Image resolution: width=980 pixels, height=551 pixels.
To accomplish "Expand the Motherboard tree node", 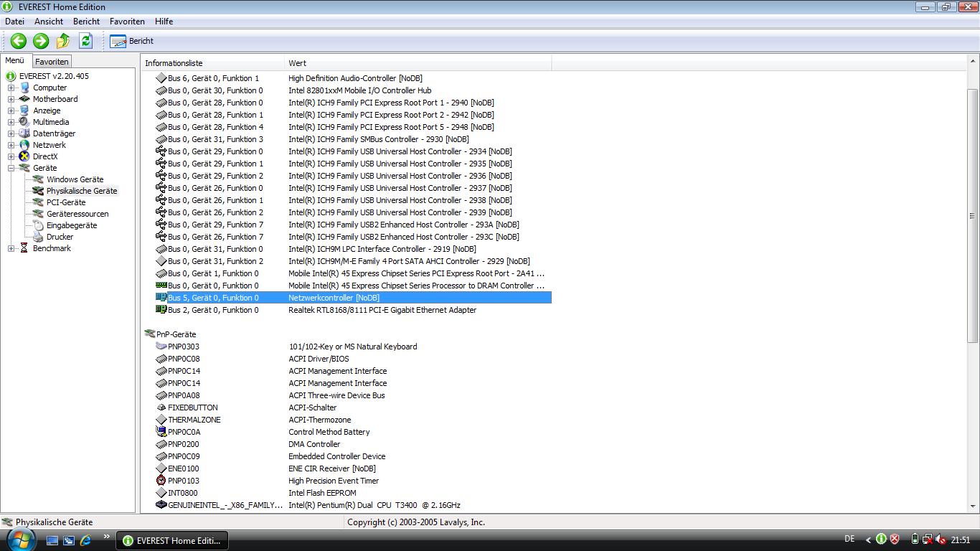I will coord(11,99).
